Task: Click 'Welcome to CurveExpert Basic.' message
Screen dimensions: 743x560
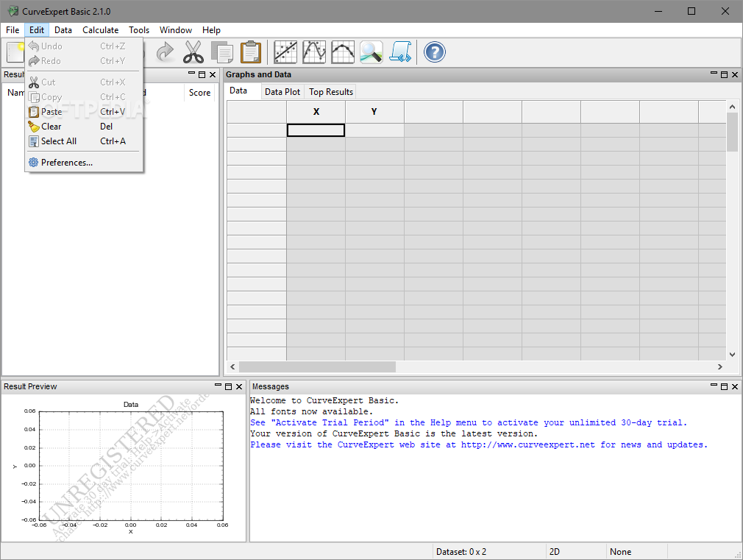Action: coord(324,400)
